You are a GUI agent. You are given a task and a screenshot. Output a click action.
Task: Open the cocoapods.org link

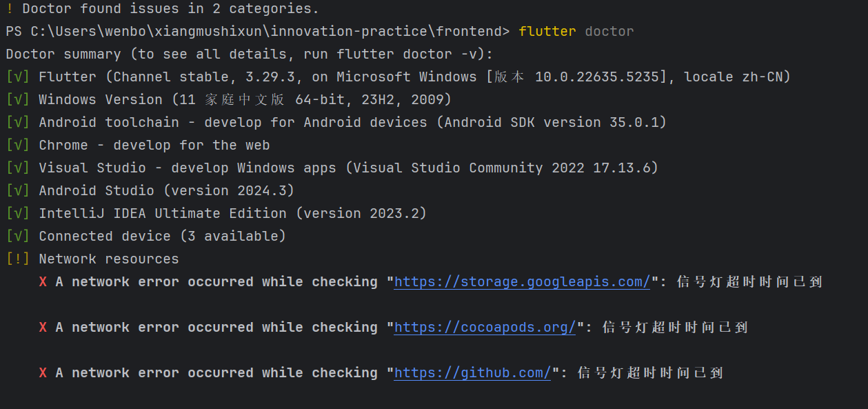tap(485, 327)
